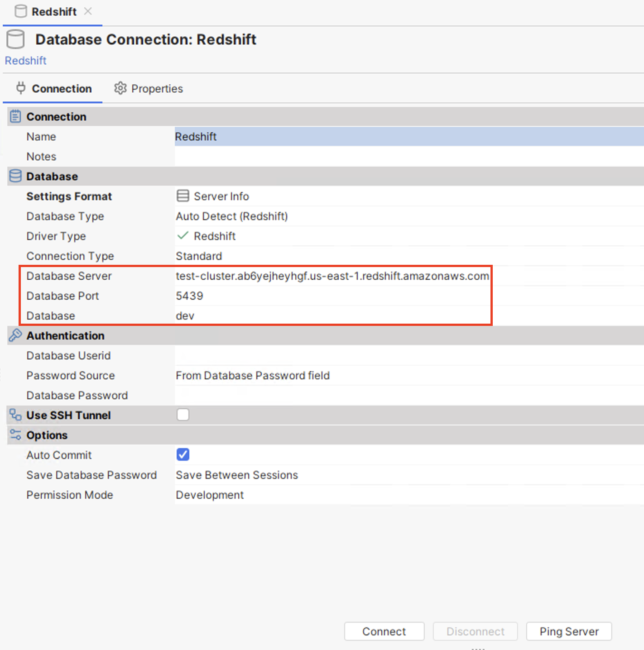Image resolution: width=644 pixels, height=650 pixels.
Task: Click the Server Info format icon
Action: pos(183,196)
